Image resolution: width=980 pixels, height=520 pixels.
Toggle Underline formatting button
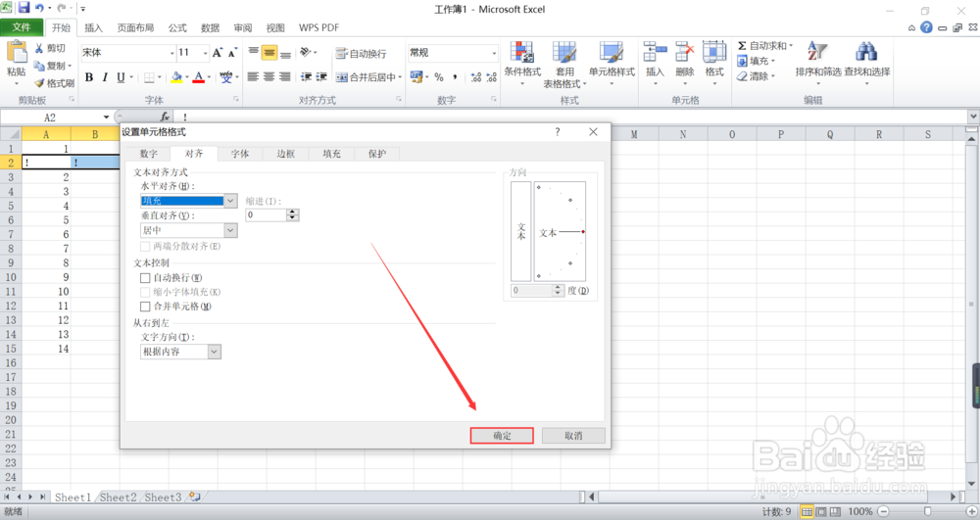[x=121, y=77]
